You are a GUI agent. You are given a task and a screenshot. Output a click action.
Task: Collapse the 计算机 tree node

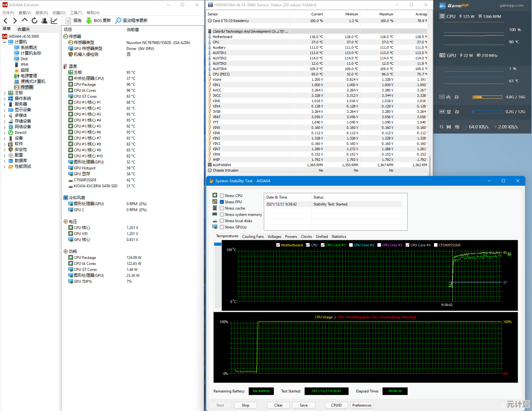click(4, 42)
